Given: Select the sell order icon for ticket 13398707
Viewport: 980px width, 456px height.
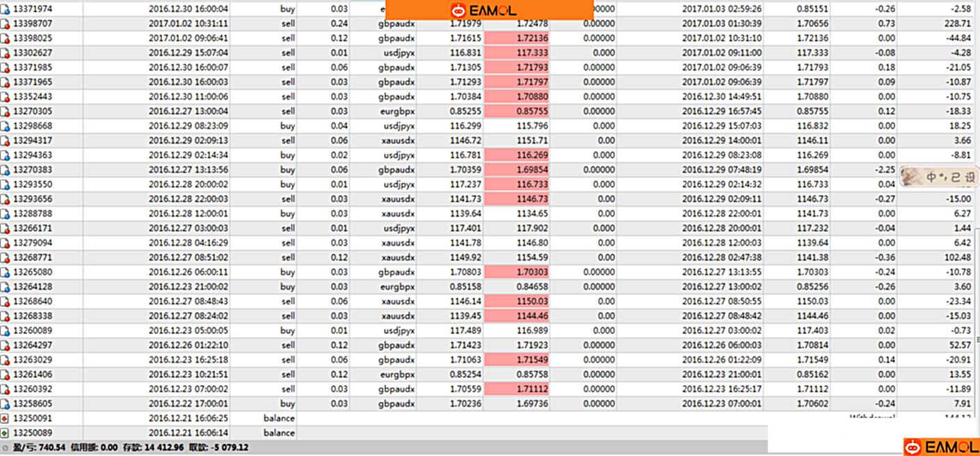Looking at the screenshot, I should coord(5,24).
